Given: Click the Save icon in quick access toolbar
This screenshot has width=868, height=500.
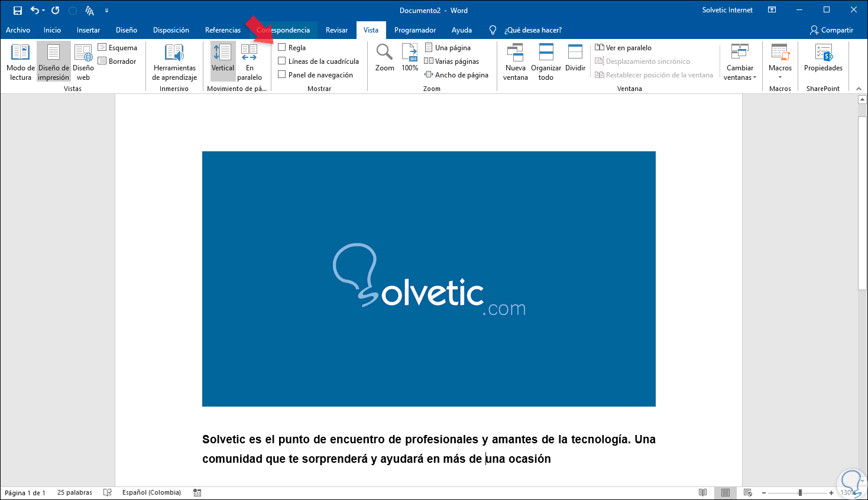Looking at the screenshot, I should [18, 11].
